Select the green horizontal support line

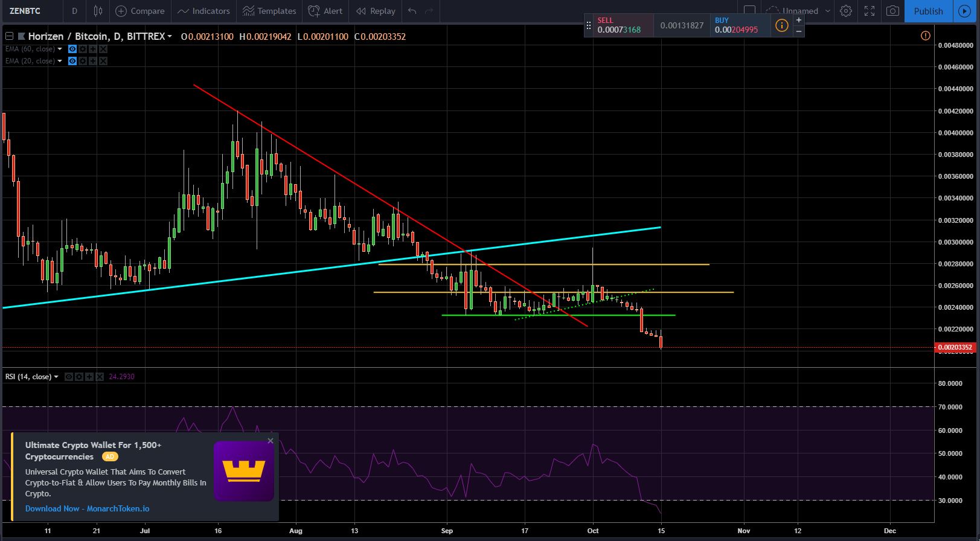(x=559, y=315)
